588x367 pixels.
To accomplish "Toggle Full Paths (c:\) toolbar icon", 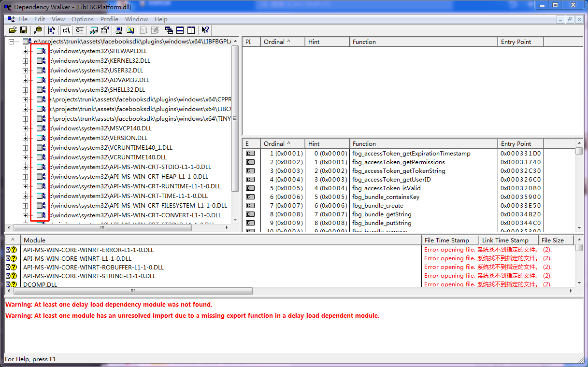I will coord(66,30).
